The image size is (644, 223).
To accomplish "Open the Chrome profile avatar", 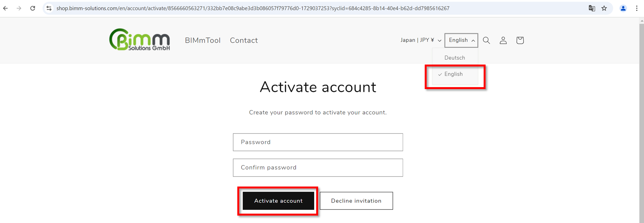I will point(623,8).
